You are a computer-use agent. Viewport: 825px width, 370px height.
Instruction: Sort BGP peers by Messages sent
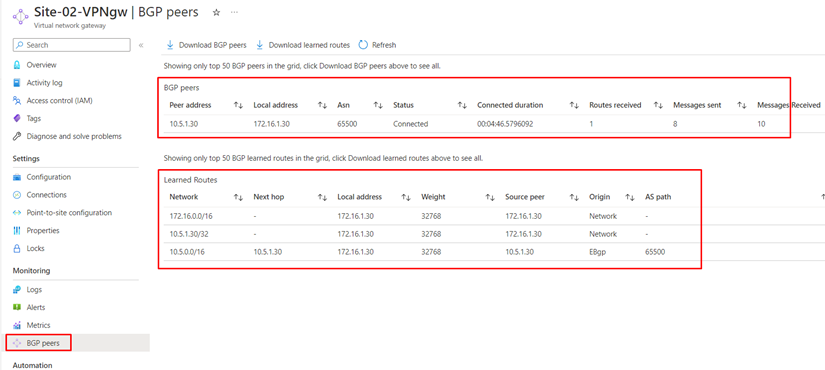point(742,105)
